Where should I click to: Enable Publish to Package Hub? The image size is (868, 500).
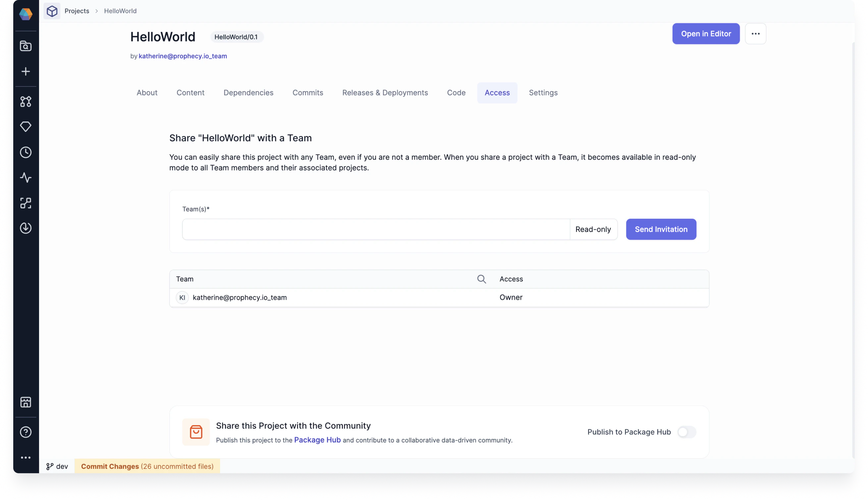pyautogui.click(x=686, y=432)
